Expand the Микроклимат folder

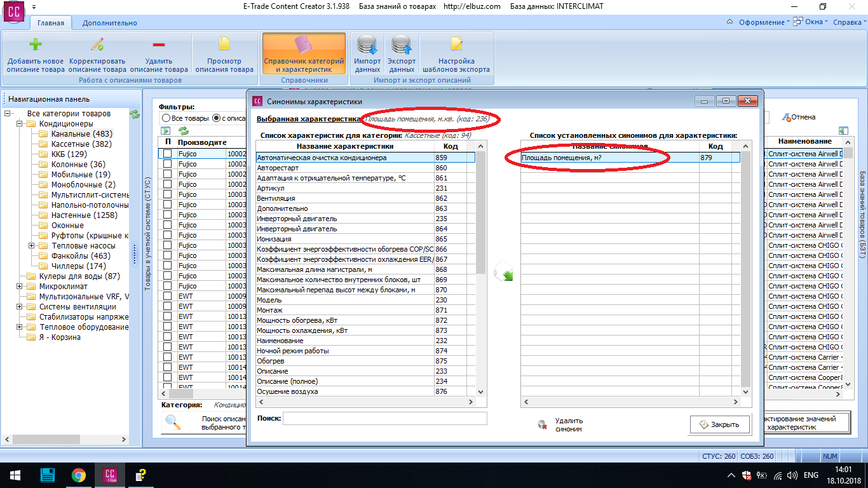pyautogui.click(x=20, y=287)
